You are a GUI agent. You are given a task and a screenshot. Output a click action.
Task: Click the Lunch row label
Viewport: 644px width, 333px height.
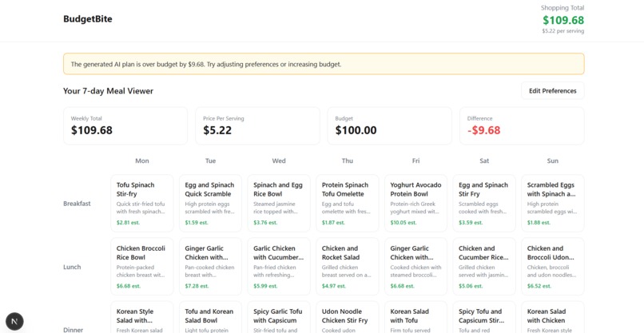[72, 267]
